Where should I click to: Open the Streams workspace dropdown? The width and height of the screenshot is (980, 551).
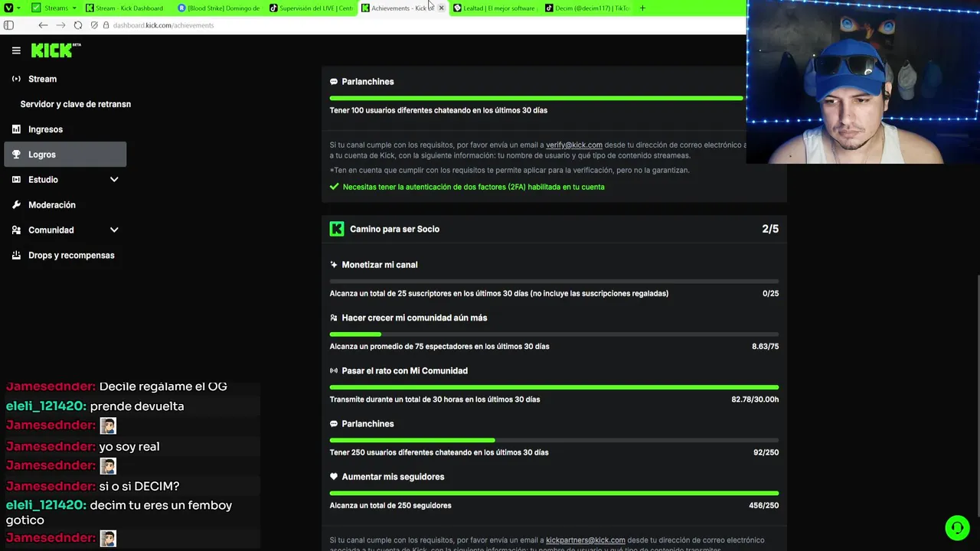point(54,8)
